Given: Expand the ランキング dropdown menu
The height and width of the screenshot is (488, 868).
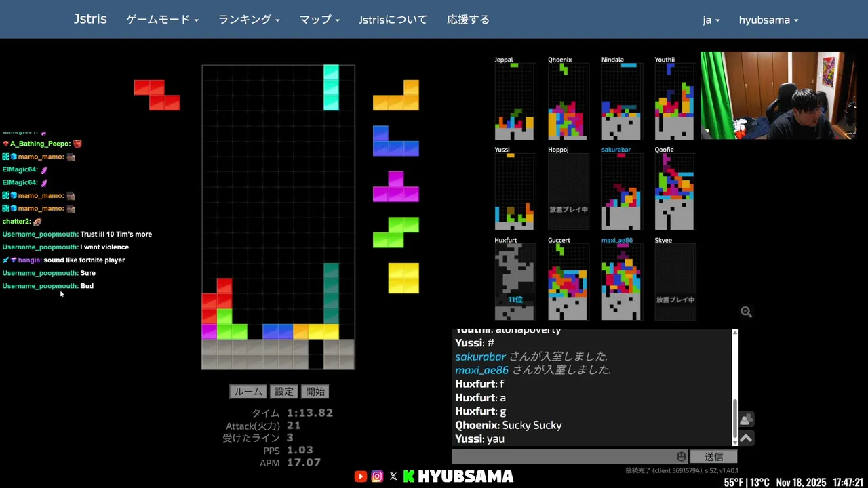Looking at the screenshot, I should (x=249, y=20).
